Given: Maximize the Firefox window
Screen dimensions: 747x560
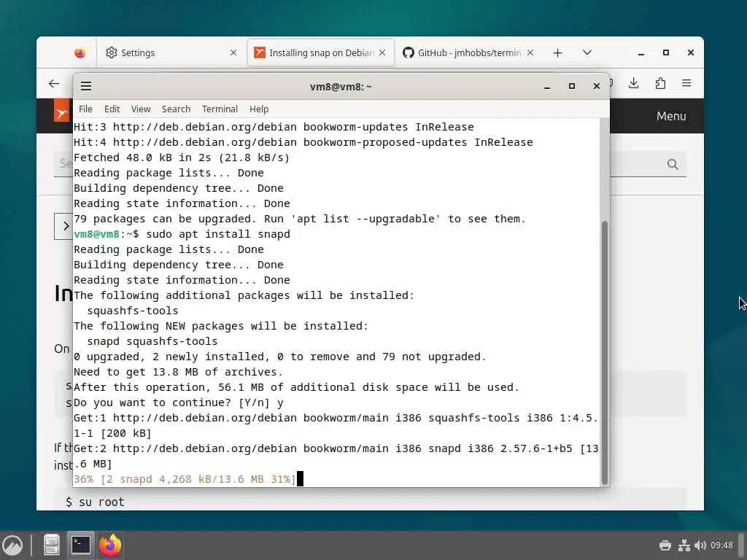Looking at the screenshot, I should coord(666,52).
